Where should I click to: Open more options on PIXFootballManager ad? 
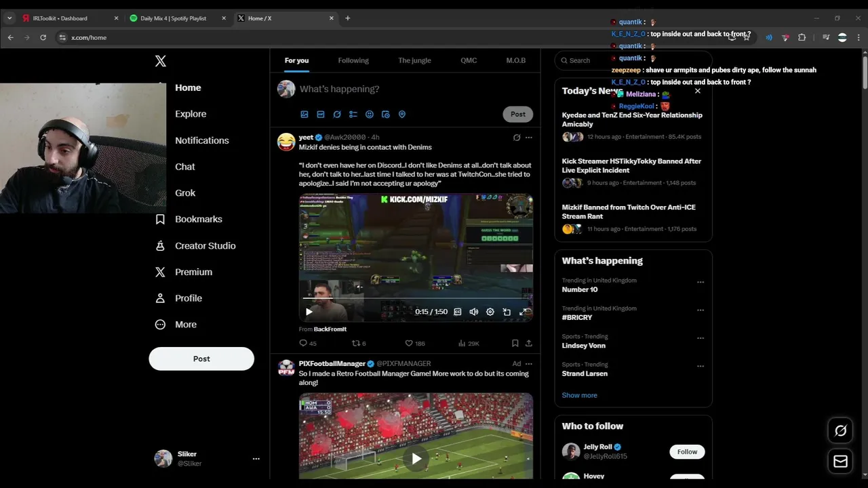tap(529, 364)
